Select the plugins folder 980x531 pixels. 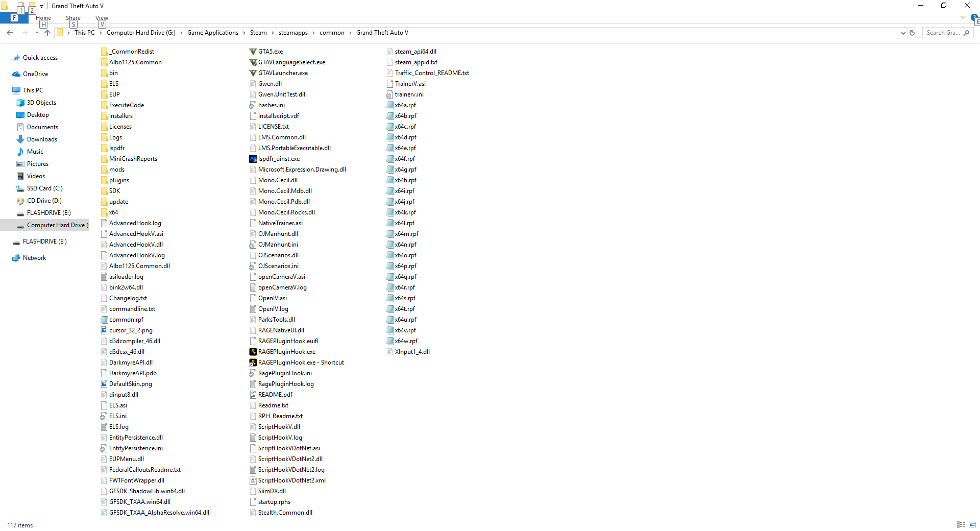coord(115,180)
